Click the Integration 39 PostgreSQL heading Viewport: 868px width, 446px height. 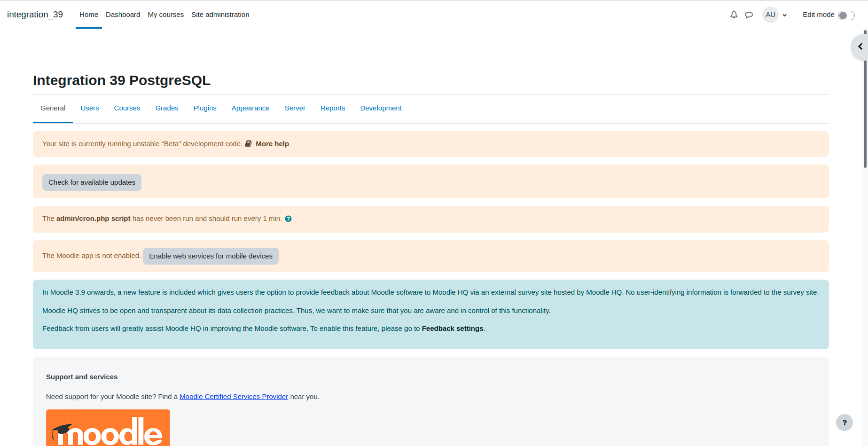122,80
